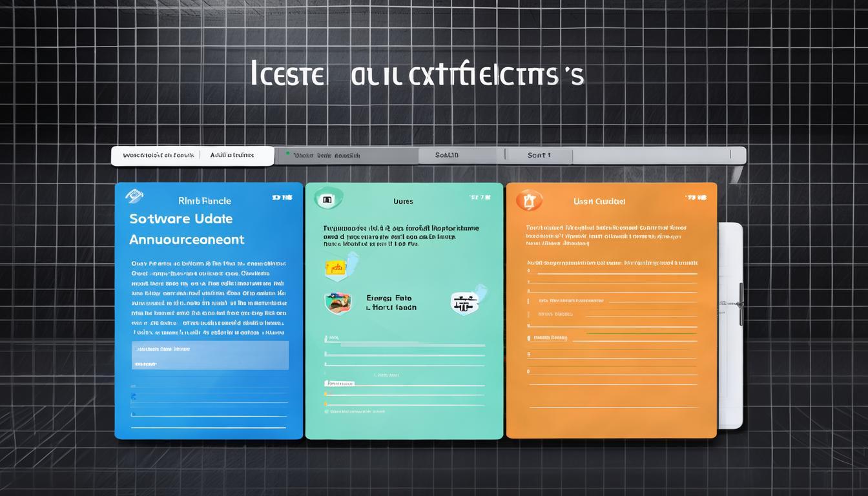The height and width of the screenshot is (496, 868).
Task: Click the highlighted light box in the blue card
Action: 210,355
